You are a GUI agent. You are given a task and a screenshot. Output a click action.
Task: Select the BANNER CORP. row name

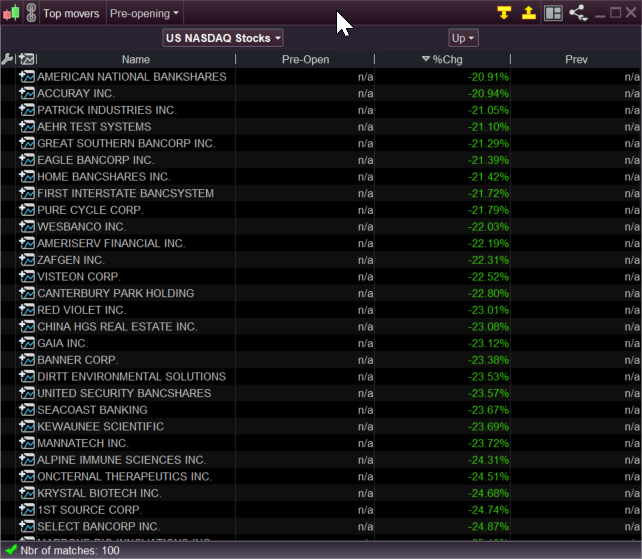coord(78,360)
